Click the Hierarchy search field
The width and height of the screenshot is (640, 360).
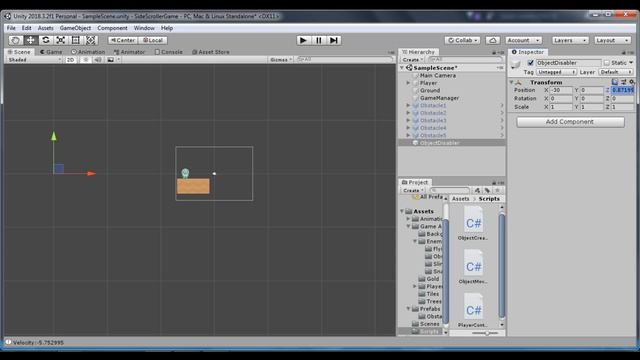(x=465, y=60)
